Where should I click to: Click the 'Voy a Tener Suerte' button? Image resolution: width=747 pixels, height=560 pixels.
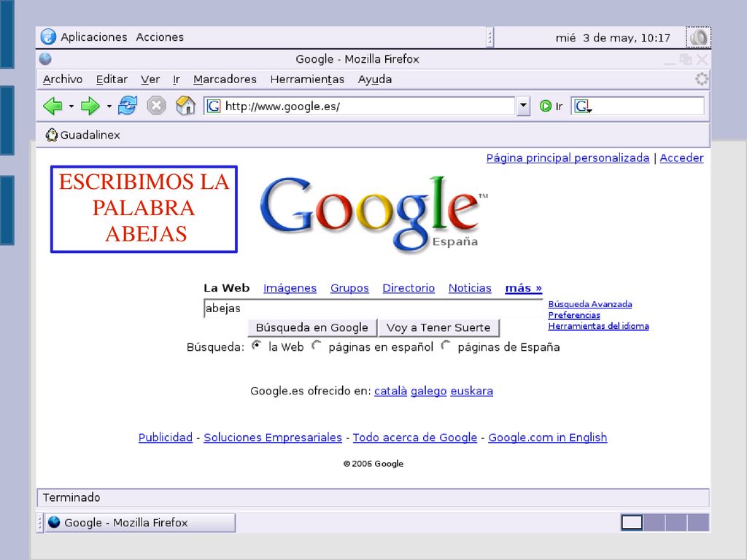tap(438, 327)
